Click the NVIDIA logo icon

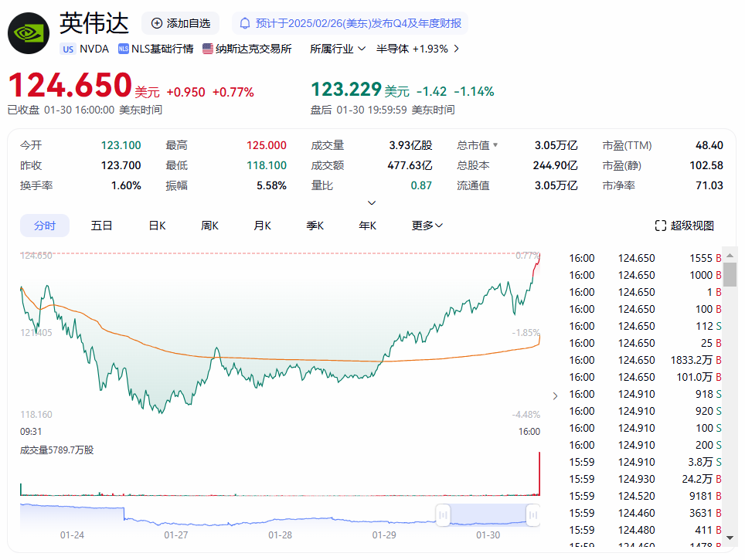[29, 33]
